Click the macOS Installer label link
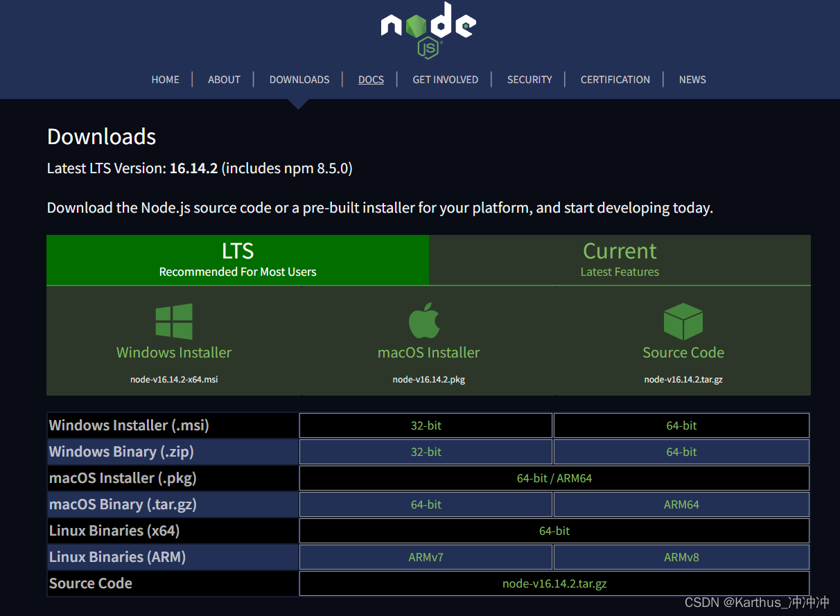 coord(428,353)
